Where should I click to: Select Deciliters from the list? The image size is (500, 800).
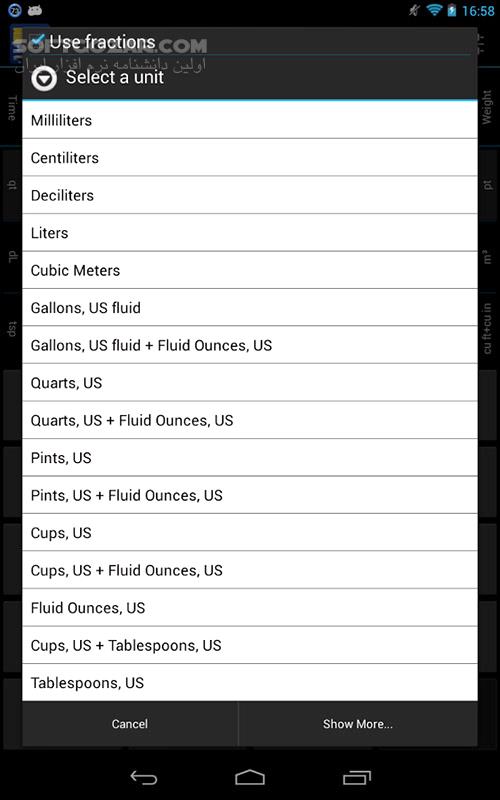pos(249,195)
